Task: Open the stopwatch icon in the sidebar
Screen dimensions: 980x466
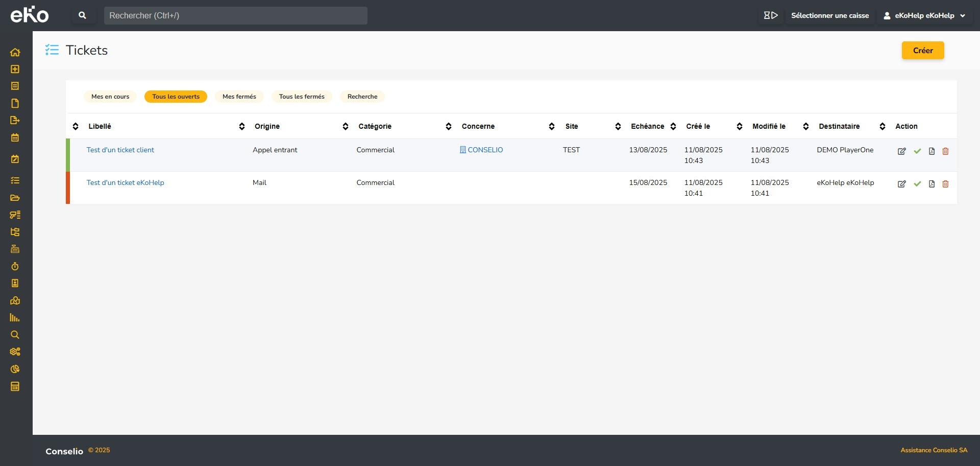Action: click(15, 266)
